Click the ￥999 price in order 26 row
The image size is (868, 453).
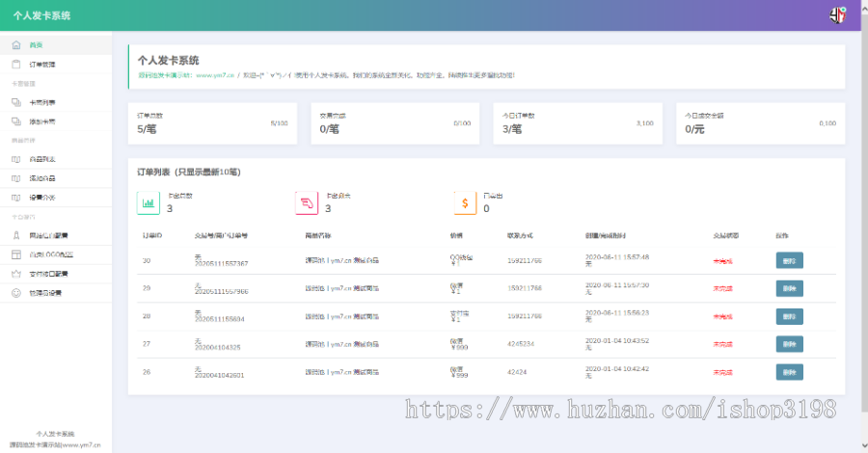(459, 375)
